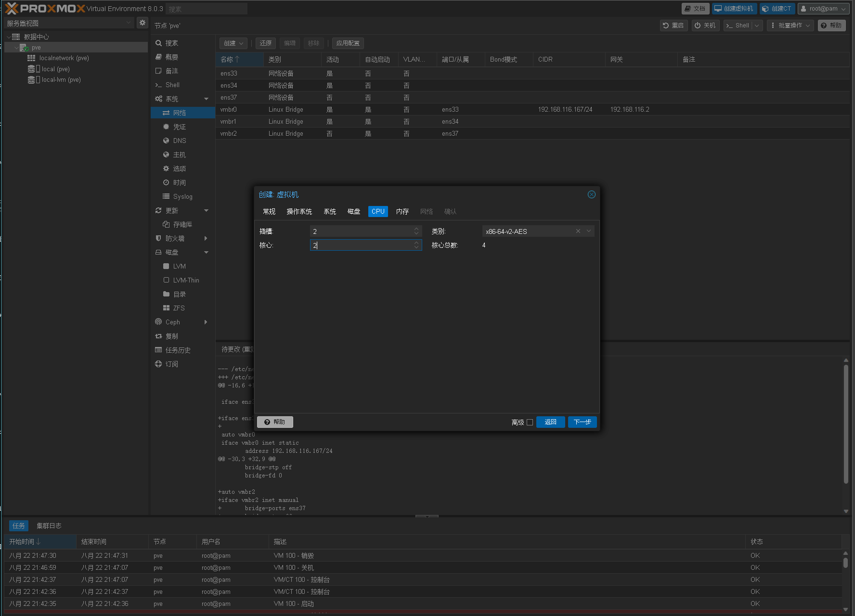Screen dimensions: 855x616
Task: Collapse the 数据中心 tree node
Action: coord(9,37)
